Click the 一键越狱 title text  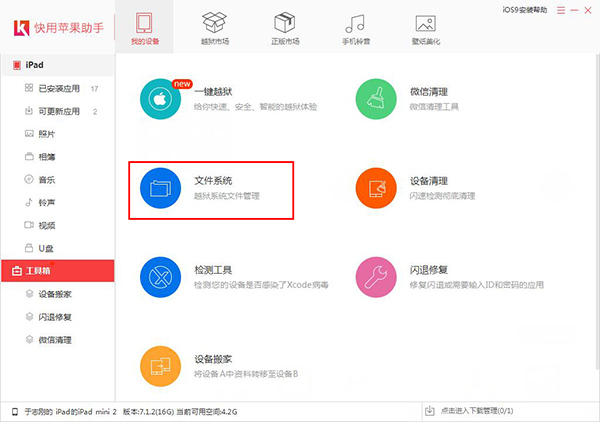click(x=213, y=92)
